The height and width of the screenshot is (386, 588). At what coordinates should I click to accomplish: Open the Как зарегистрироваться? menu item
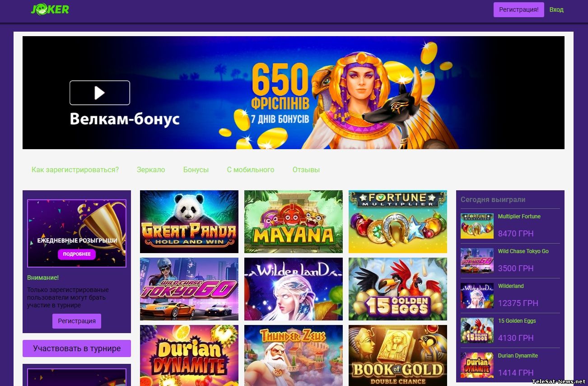pos(75,170)
